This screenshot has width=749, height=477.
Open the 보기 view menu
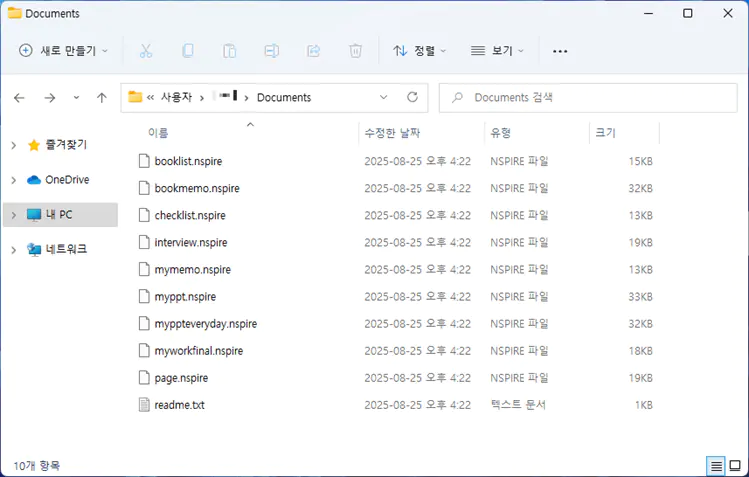497,50
